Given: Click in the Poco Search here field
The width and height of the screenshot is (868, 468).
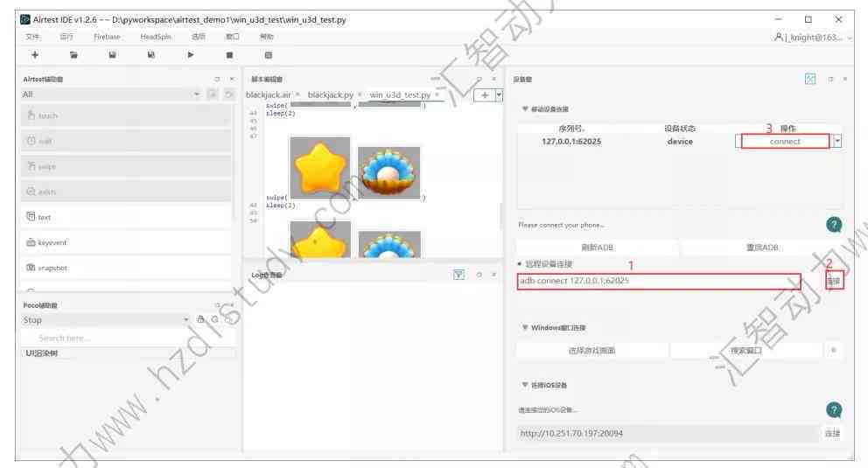Looking at the screenshot, I should [x=129, y=338].
